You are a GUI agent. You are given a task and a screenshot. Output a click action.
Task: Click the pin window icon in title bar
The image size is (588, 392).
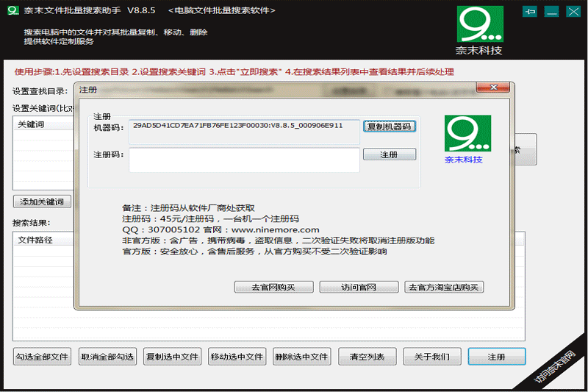pos(529,12)
